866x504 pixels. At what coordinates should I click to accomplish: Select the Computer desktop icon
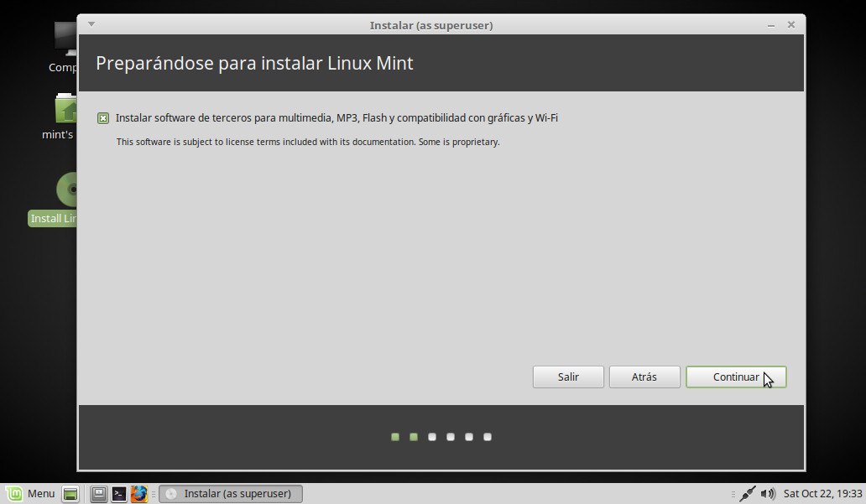[x=65, y=38]
